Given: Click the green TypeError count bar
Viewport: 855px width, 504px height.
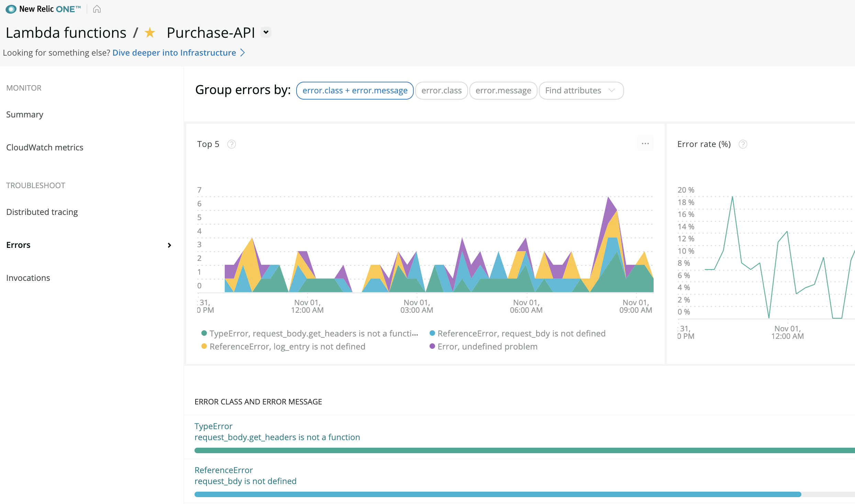Looking at the screenshot, I should point(524,450).
